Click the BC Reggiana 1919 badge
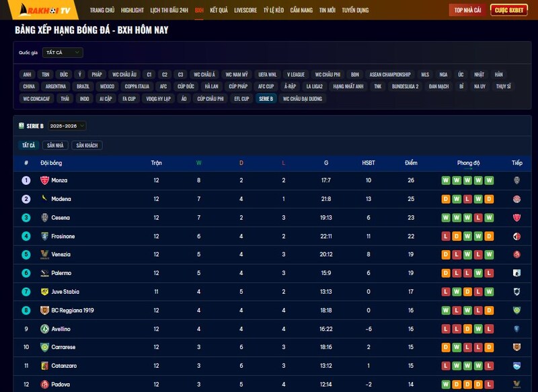This screenshot has height=392, width=538. [x=45, y=311]
